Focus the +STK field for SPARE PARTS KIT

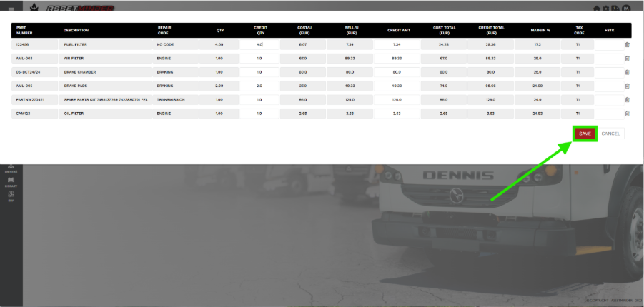[x=610, y=100]
